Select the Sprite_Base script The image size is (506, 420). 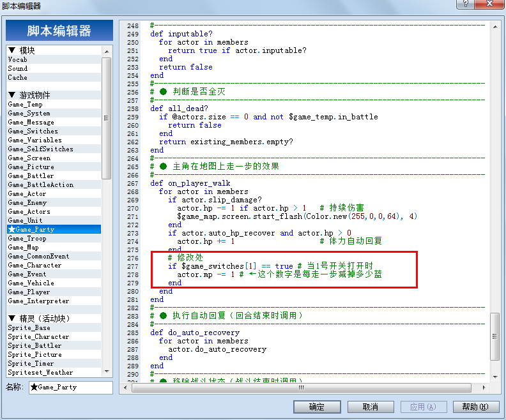pyautogui.click(x=54, y=328)
